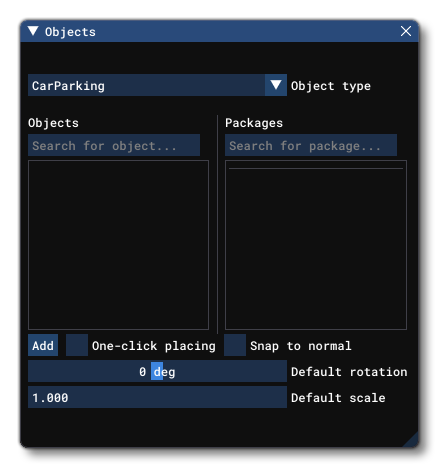Click the Default rotation label

[349, 371]
